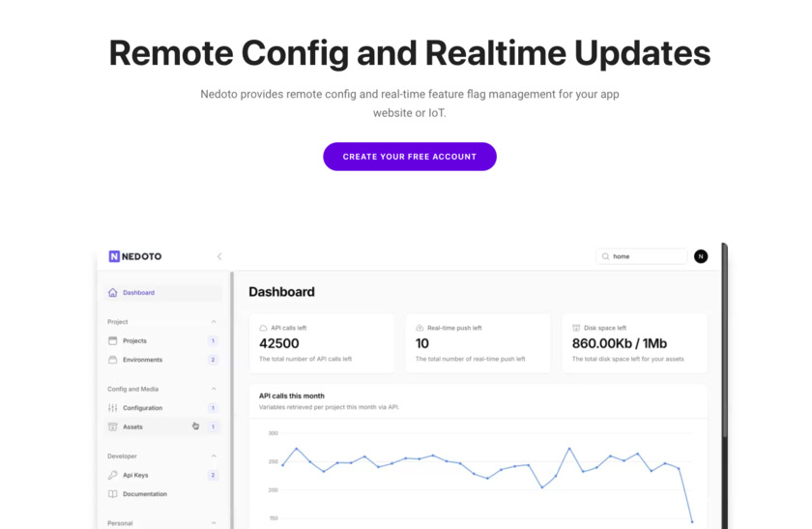Open the Dashboard menu item

click(x=162, y=293)
